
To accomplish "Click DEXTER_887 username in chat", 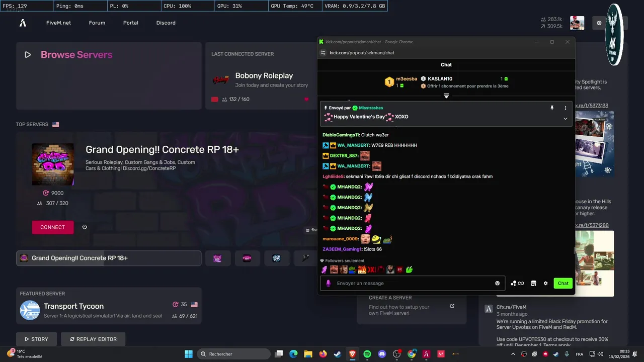I will point(344,156).
